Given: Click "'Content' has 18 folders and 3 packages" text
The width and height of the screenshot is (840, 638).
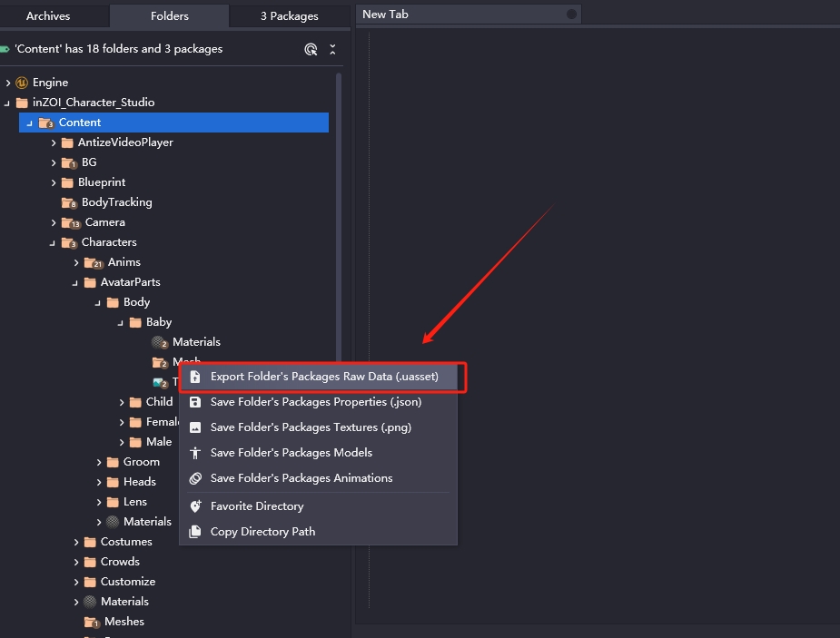Looking at the screenshot, I should (x=118, y=49).
